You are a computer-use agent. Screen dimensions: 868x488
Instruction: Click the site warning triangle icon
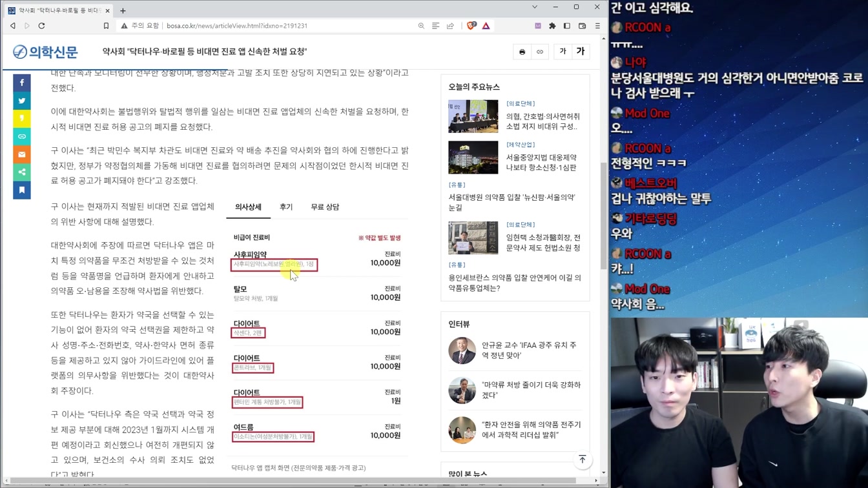(x=124, y=26)
